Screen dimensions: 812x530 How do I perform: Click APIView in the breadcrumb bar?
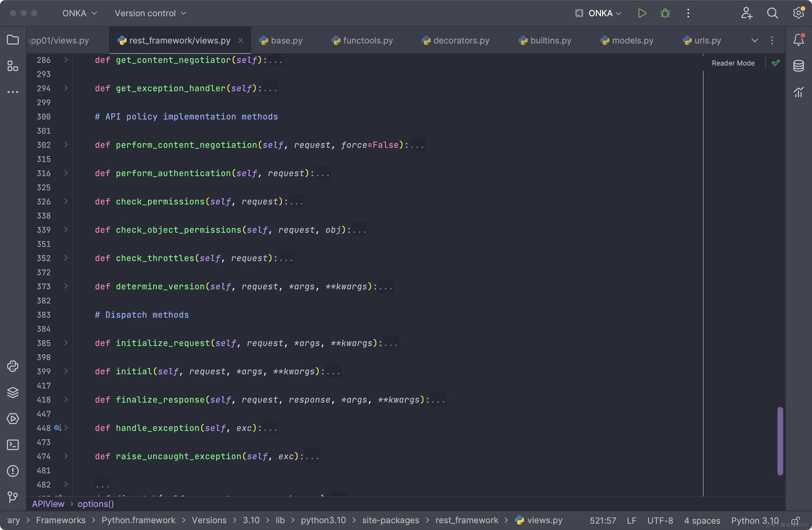point(48,504)
